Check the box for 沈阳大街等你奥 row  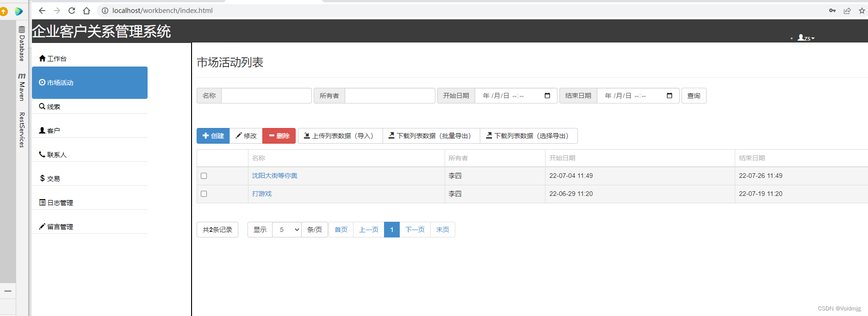tap(204, 176)
